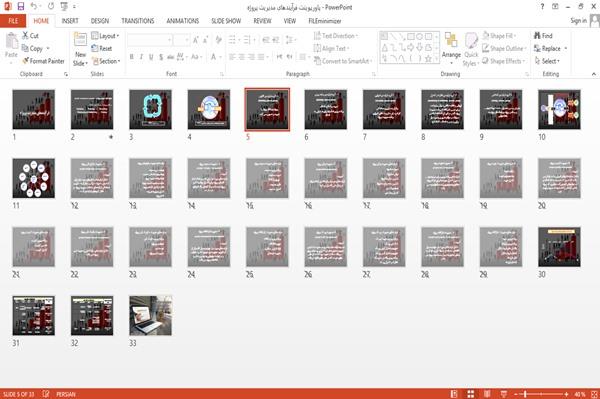This screenshot has width=600, height=399.
Task: Select the rectangle shape in shapes gallery
Action: (x=411, y=37)
